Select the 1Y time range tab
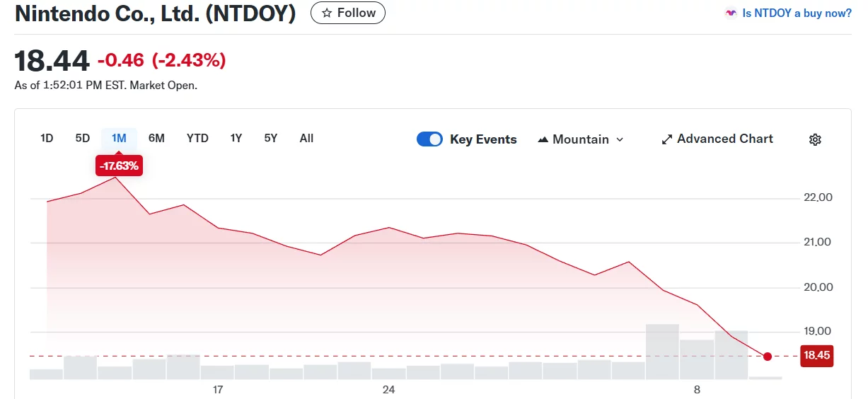 236,139
